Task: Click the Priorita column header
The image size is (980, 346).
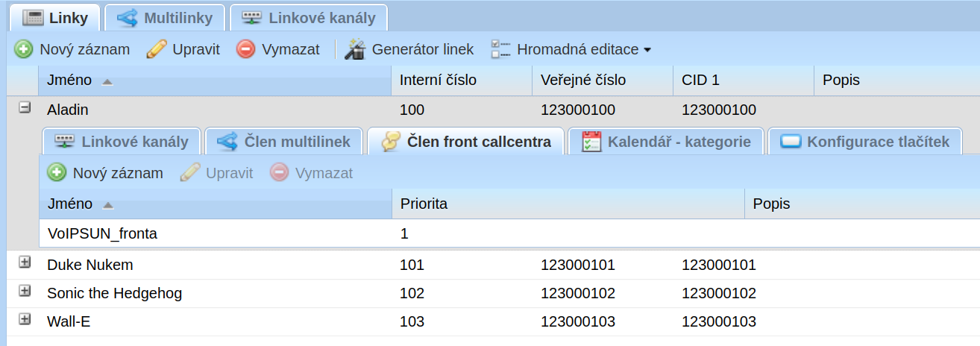Action: point(568,204)
